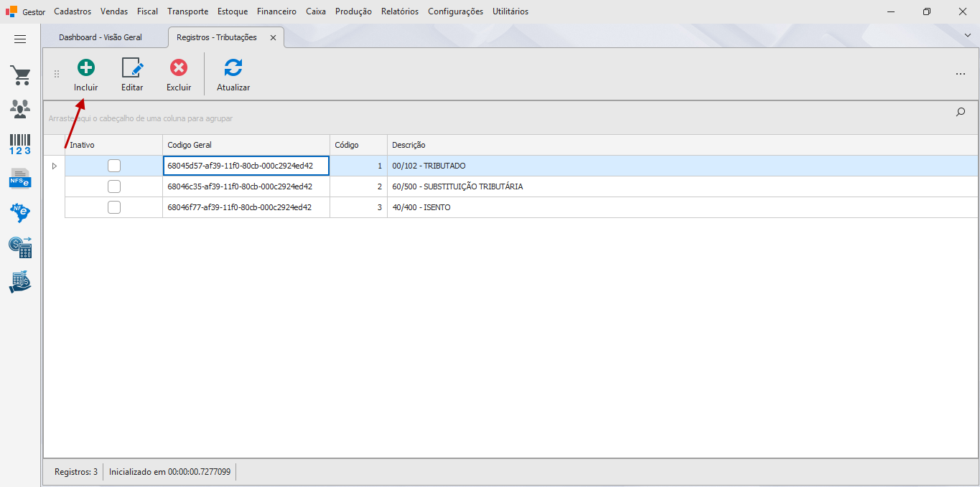Select cell 68045d57-af39-11f0-80cb-000c2924ed42
The image size is (980, 487).
[246, 166]
